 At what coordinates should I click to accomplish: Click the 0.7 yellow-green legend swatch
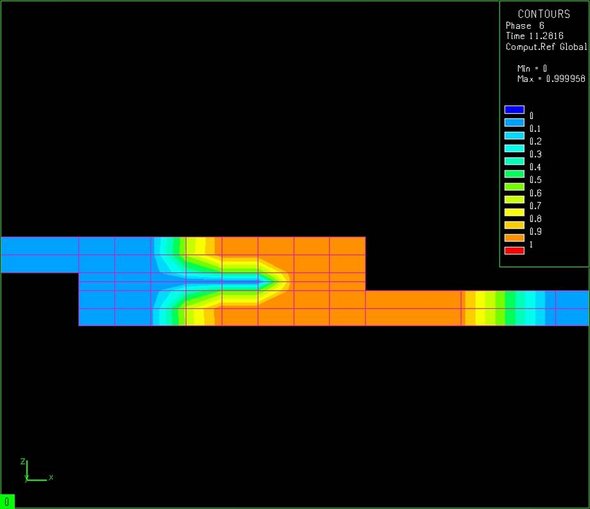[x=514, y=199]
